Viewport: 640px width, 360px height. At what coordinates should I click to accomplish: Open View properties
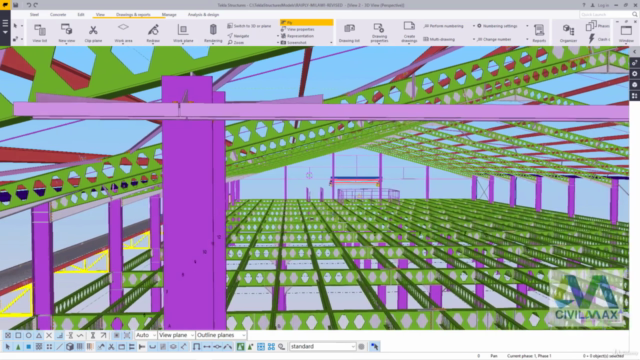(x=298, y=29)
